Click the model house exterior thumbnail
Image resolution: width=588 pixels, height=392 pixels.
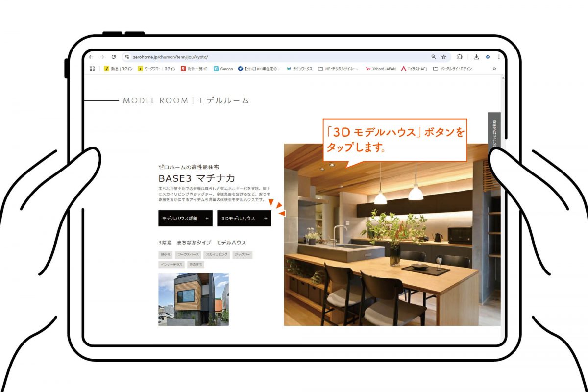pos(193,299)
